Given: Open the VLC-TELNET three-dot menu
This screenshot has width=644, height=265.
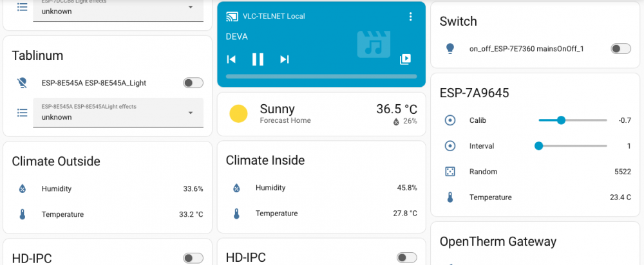Looking at the screenshot, I should click(410, 17).
